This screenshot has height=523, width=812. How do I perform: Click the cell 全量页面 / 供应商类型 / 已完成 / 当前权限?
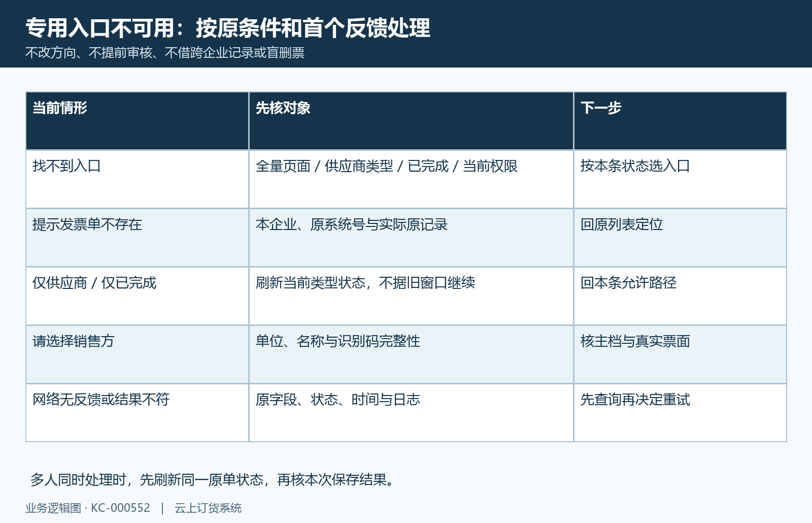point(411,179)
